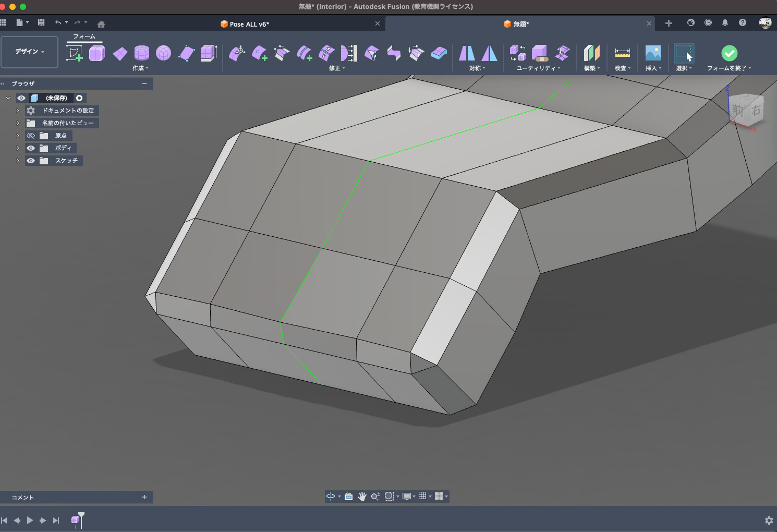The image size is (777, 532).
Task: Expand the ドキュメントの設定 tree node
Action: pyautogui.click(x=18, y=111)
